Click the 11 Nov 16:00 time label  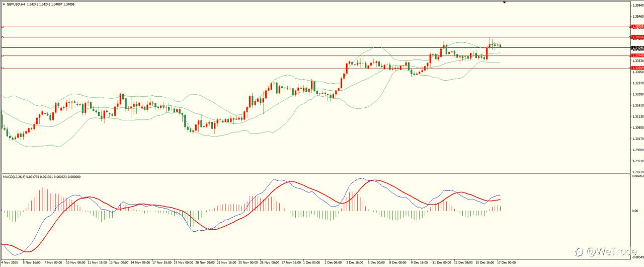pos(96,262)
